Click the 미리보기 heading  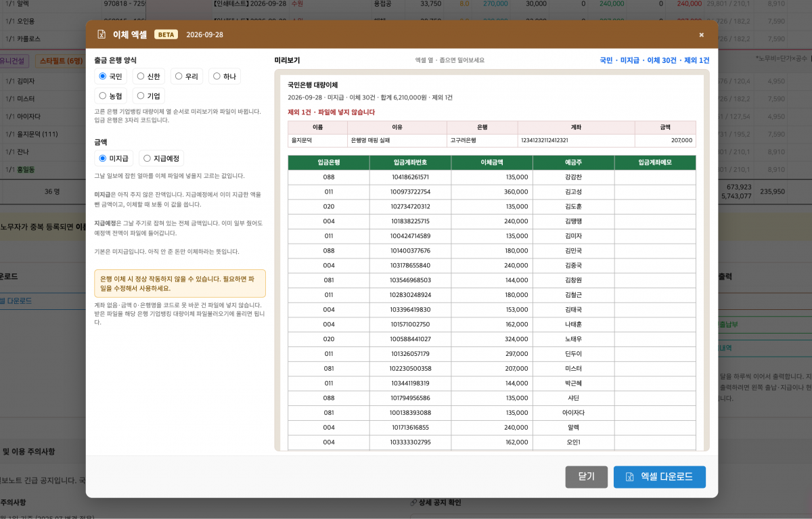287,60
